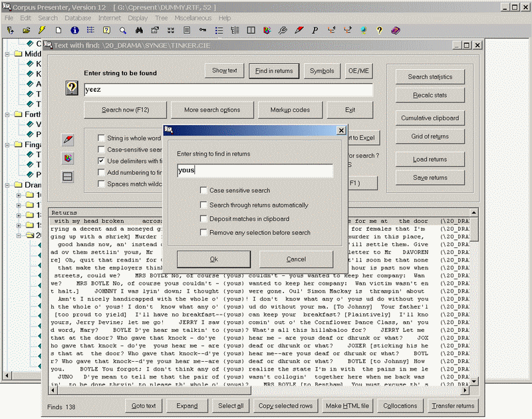
Task: Click the find in returns text field
Action: tap(255, 171)
